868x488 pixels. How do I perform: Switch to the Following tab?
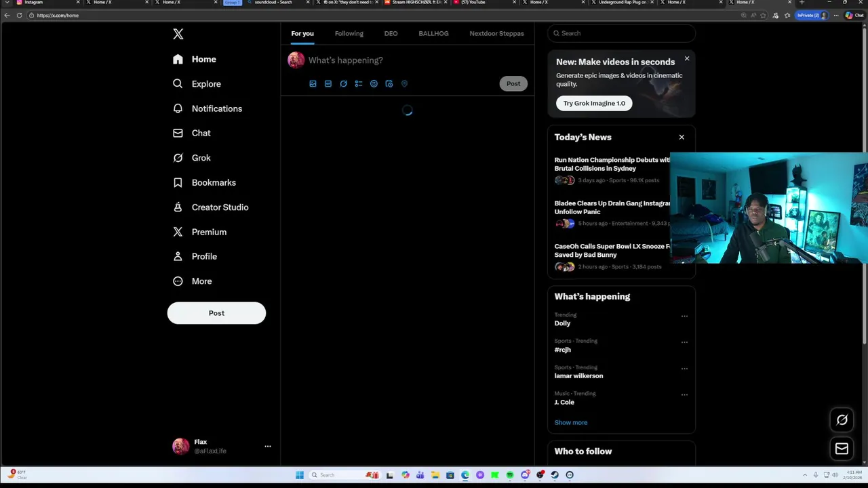[x=349, y=33]
